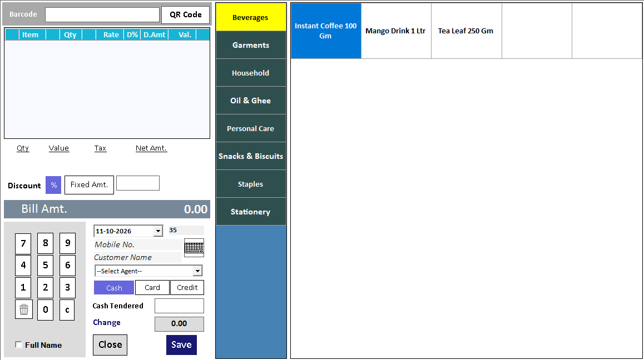
Task: Choose Cash payment mode
Action: point(114,288)
